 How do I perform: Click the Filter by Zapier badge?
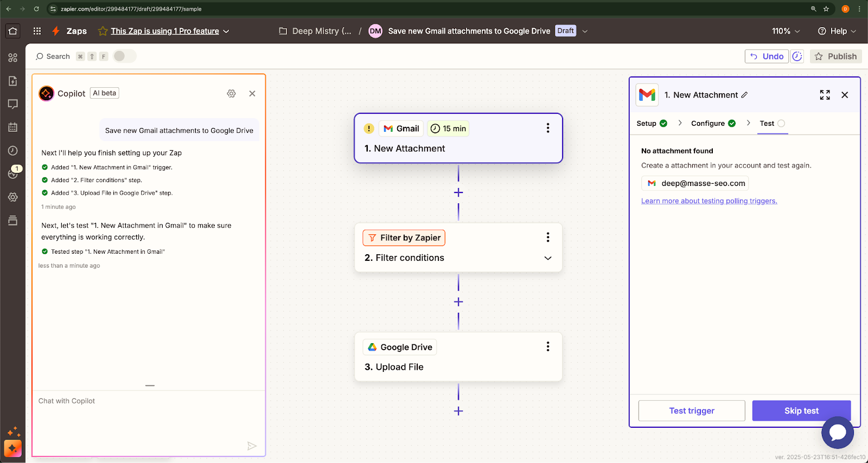[404, 237]
